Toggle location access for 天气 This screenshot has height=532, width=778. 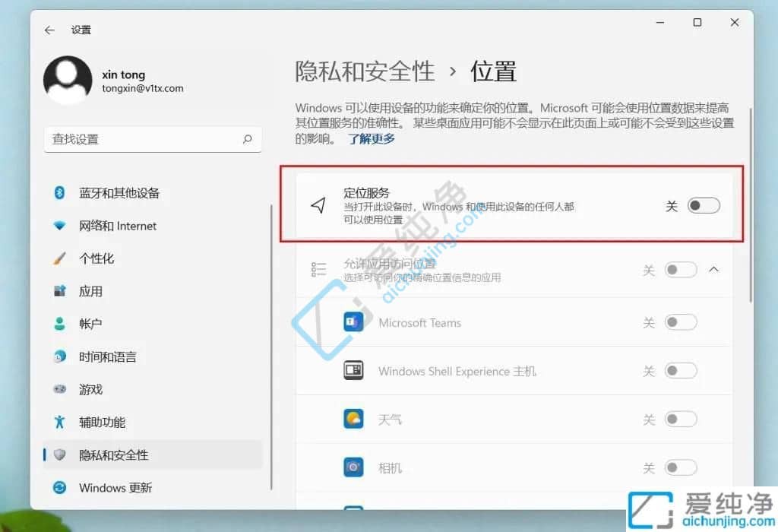click(681, 419)
